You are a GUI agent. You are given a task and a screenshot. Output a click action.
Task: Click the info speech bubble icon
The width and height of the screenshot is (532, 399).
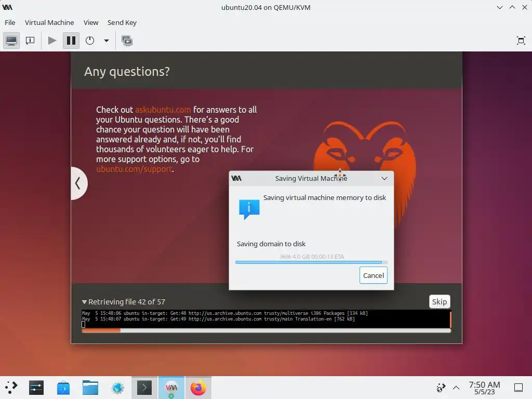pos(249,209)
